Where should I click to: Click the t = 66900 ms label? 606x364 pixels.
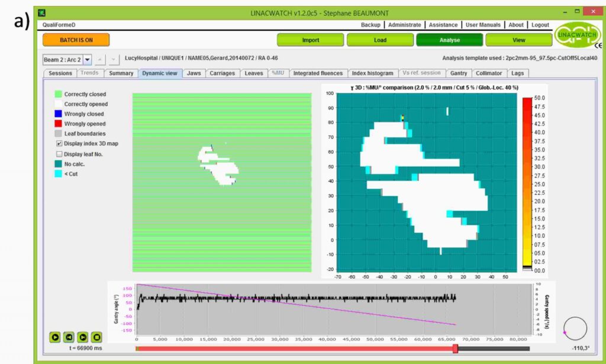coord(85,348)
